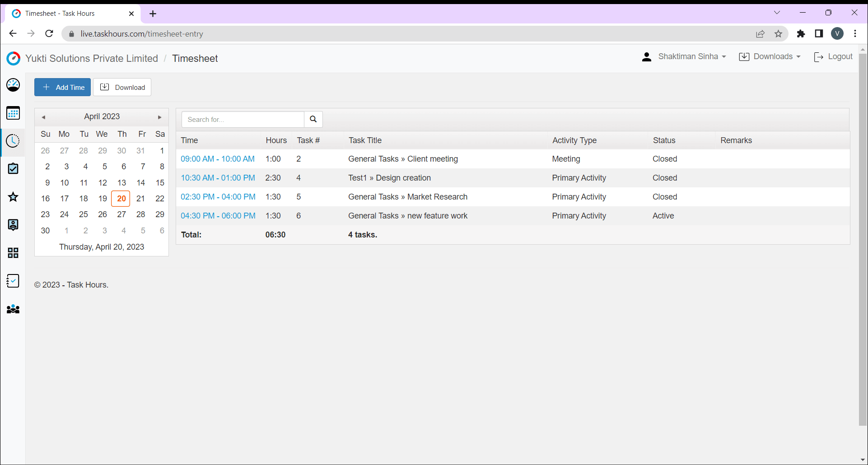Open the calendar grid icon in sidebar

point(13,113)
